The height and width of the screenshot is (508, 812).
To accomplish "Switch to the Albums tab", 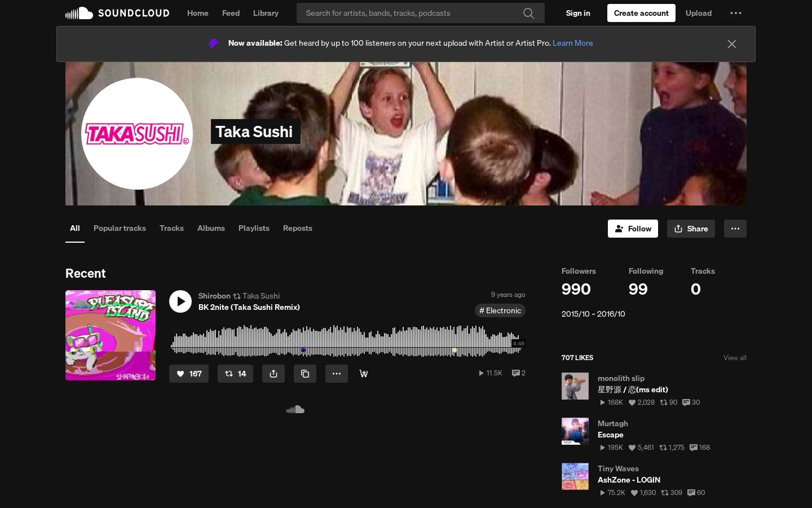I will point(211,228).
